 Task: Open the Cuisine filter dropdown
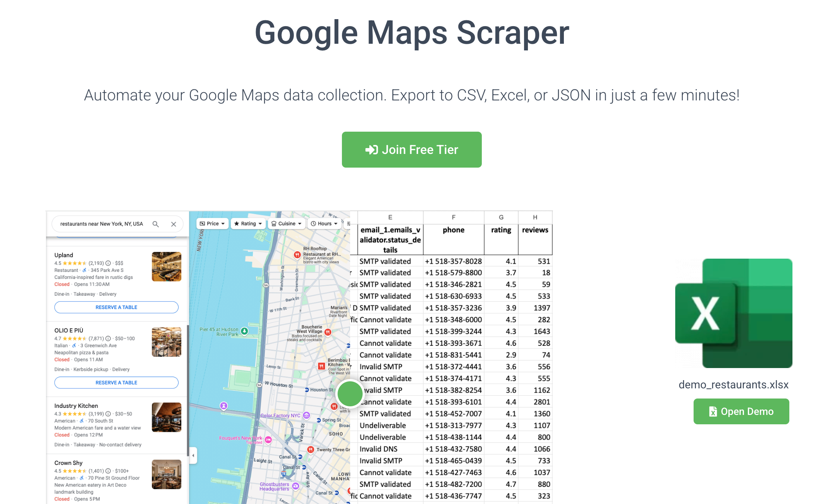coord(286,223)
